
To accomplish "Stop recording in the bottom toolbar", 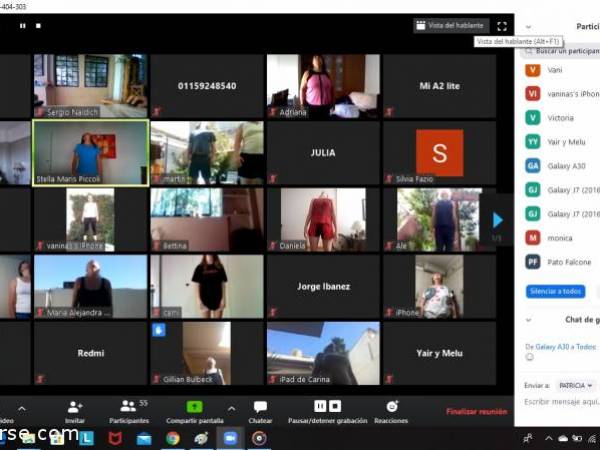I will [x=335, y=406].
